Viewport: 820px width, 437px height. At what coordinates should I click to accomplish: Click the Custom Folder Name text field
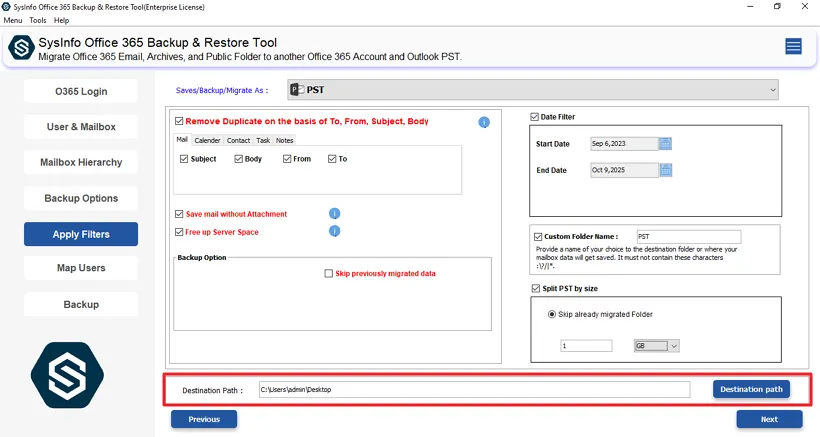click(688, 237)
